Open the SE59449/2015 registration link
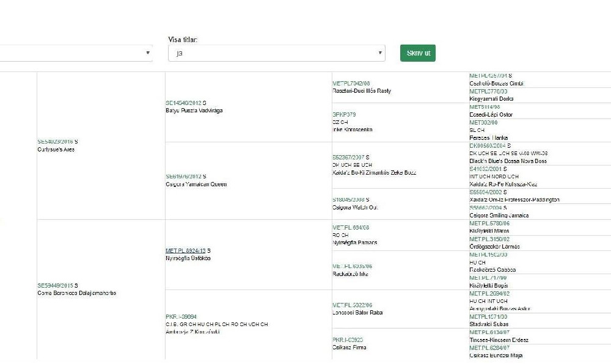The height and width of the screenshot is (364, 611). pos(56,285)
